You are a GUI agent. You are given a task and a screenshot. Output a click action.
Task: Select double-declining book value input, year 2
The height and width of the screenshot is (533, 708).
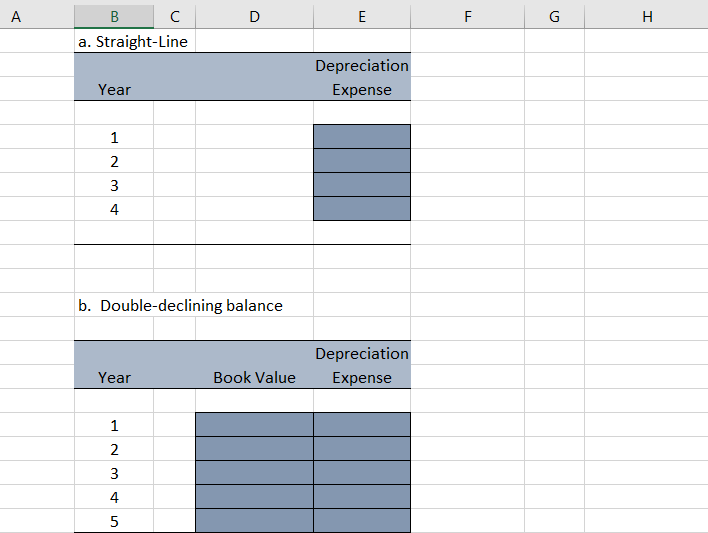[255, 449]
